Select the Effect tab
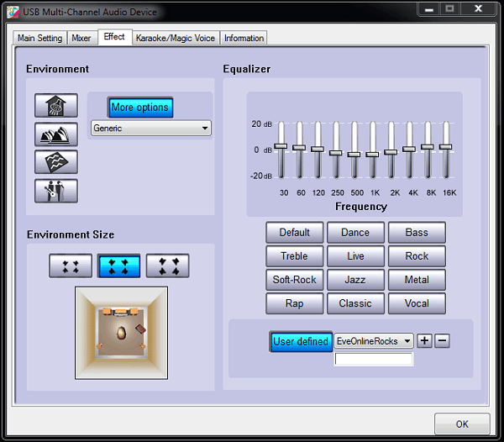Viewport: 504px width, 442px height. 114,37
